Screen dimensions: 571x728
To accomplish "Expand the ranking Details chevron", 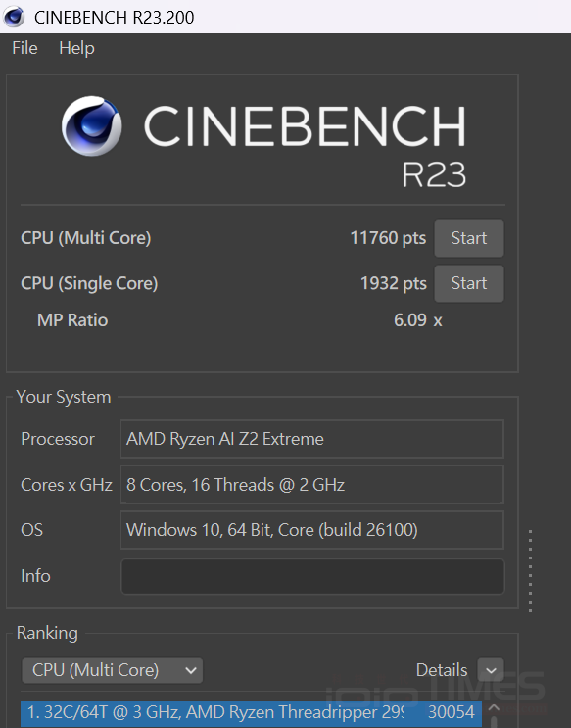I will (491, 670).
